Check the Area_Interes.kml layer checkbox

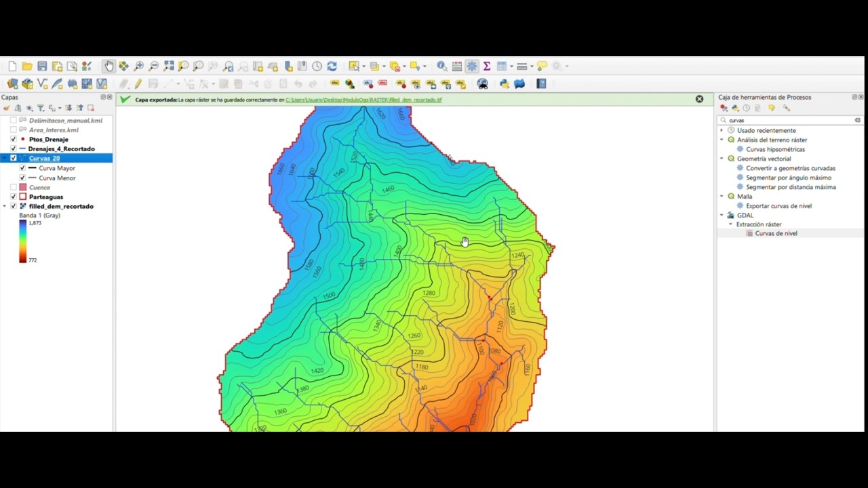click(13, 130)
